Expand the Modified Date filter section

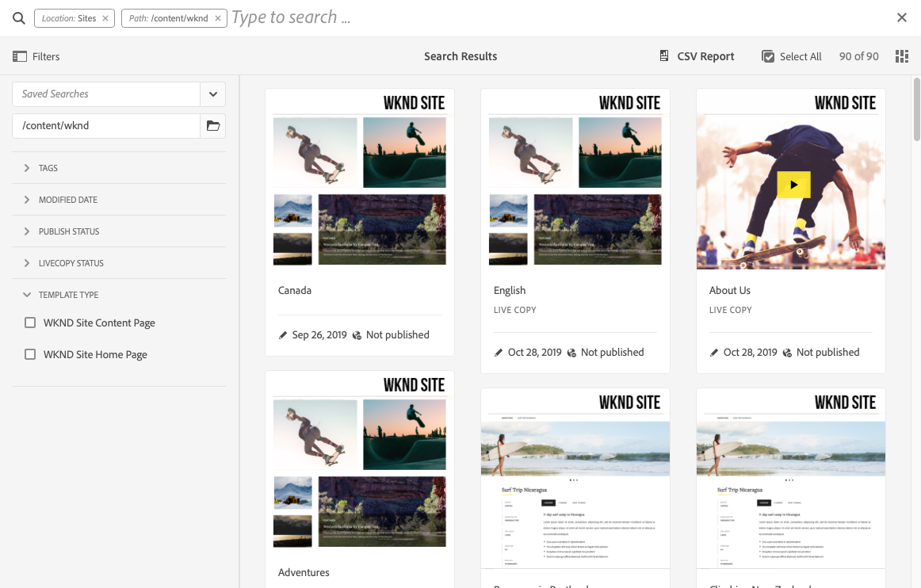coord(119,200)
